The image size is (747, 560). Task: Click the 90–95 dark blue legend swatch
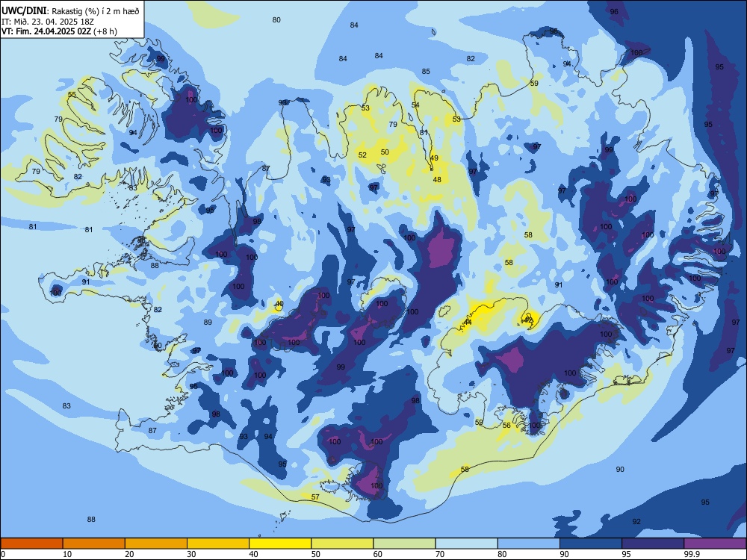tap(591, 544)
